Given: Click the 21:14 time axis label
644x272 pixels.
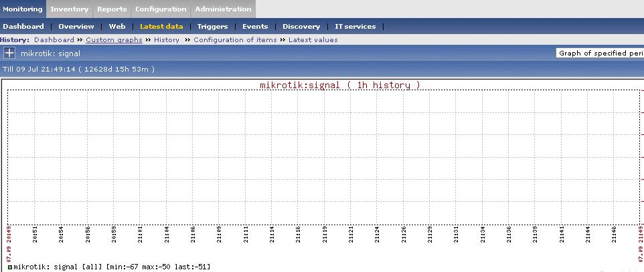Looking at the screenshot, I should click(272, 234).
